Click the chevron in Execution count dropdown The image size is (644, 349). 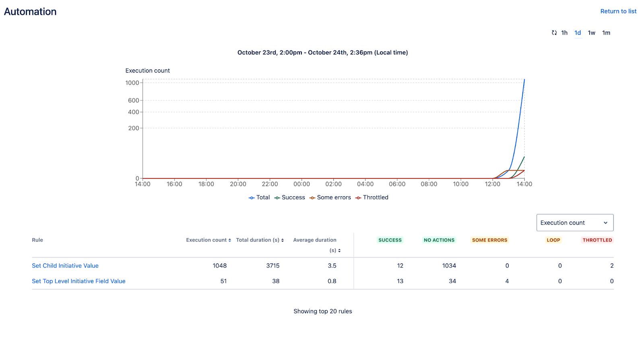click(x=605, y=223)
